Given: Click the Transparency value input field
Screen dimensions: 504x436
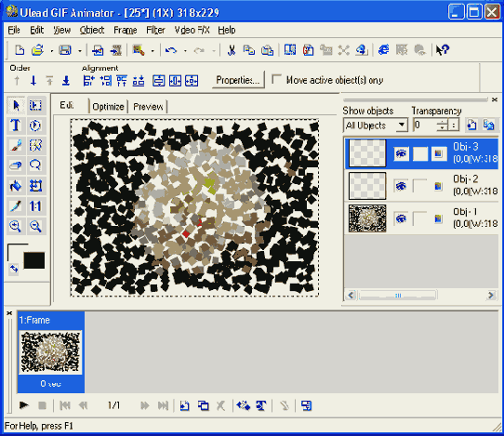Looking at the screenshot, I should [x=426, y=125].
